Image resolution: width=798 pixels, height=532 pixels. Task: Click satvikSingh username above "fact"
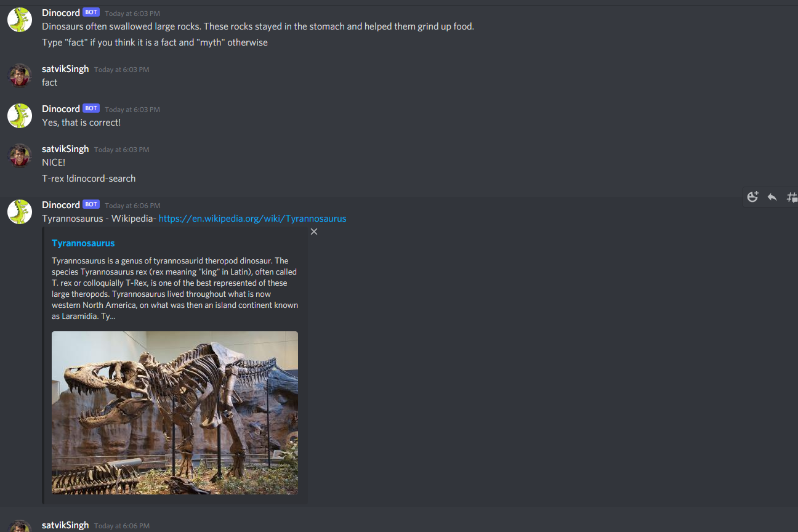click(x=65, y=69)
